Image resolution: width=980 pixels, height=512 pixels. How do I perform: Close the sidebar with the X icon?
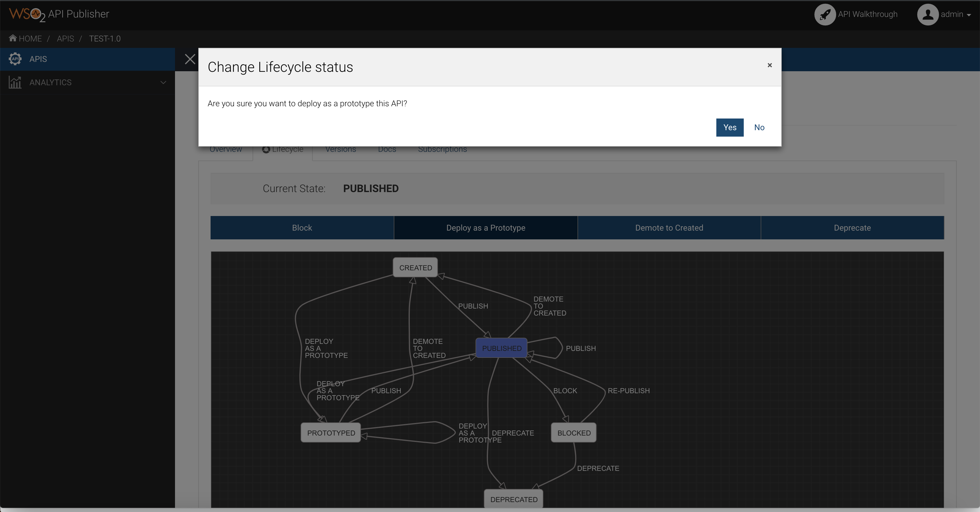coord(190,59)
